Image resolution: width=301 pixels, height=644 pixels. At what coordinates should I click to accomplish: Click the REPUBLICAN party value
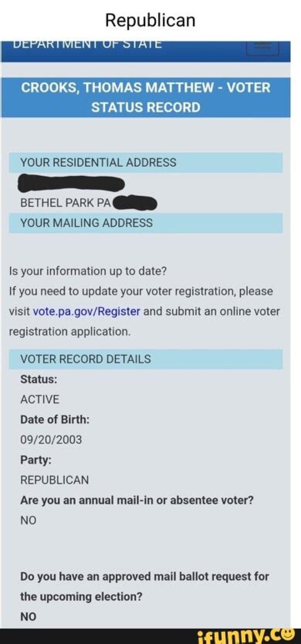click(54, 480)
